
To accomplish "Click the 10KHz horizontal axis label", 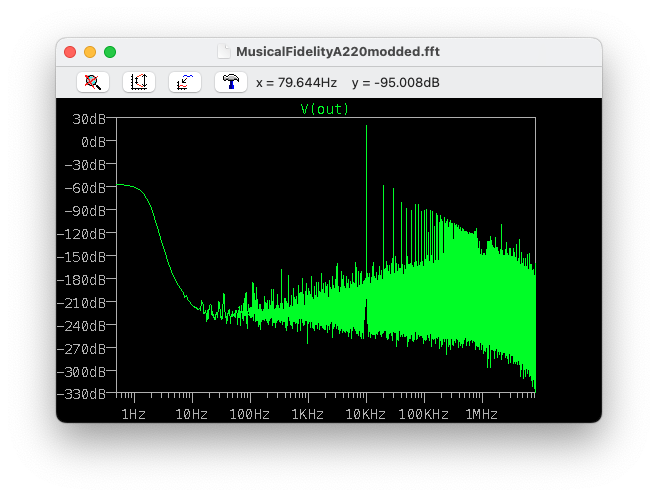I will click(366, 415).
